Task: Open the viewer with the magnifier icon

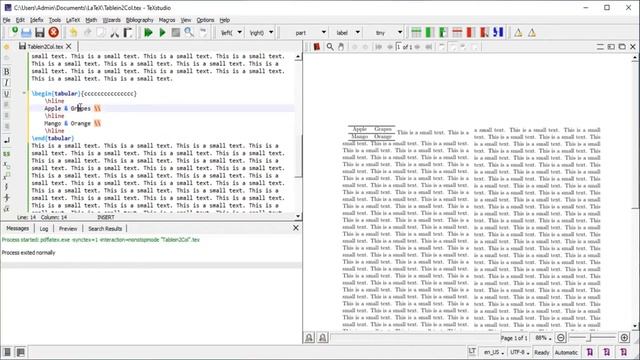Action: coord(189,32)
